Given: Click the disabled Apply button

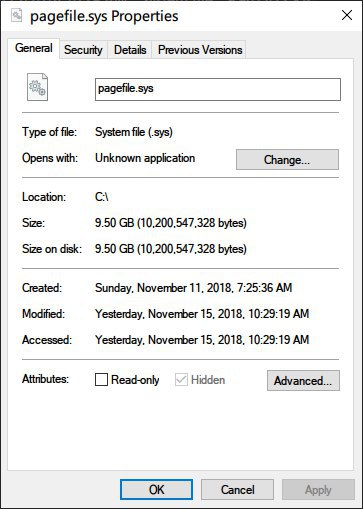Looking at the screenshot, I should [x=318, y=490].
